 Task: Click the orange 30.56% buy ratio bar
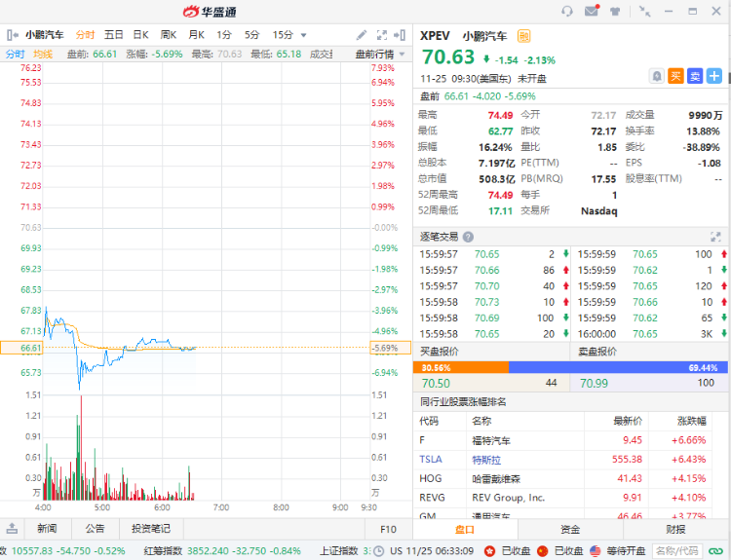coord(461,367)
